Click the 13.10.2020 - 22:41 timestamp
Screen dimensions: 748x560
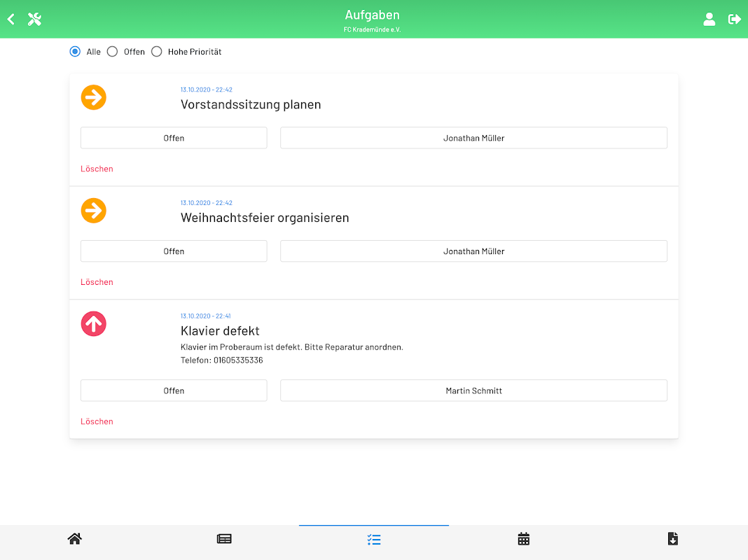(x=206, y=316)
